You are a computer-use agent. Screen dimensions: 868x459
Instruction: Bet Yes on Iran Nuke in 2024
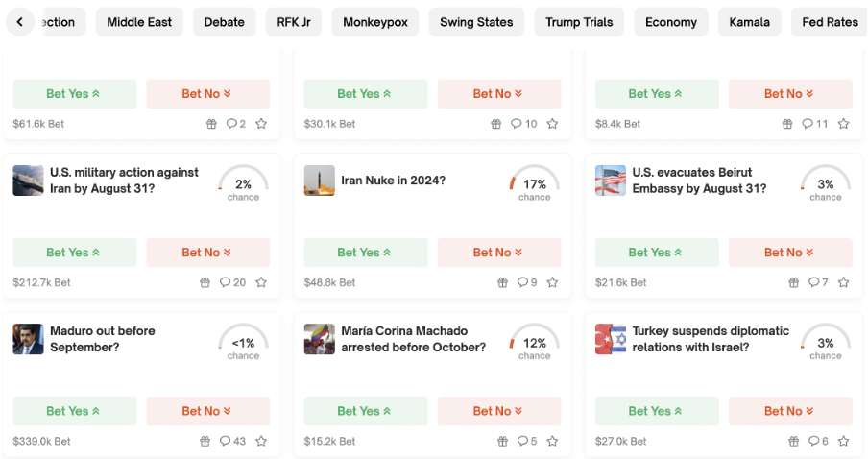click(364, 253)
